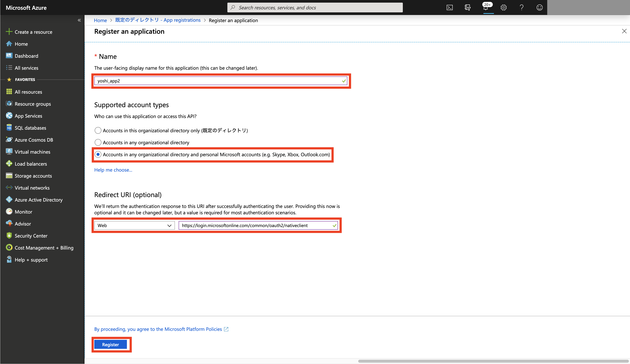Click the Resource groups cube icon

(x=9, y=103)
